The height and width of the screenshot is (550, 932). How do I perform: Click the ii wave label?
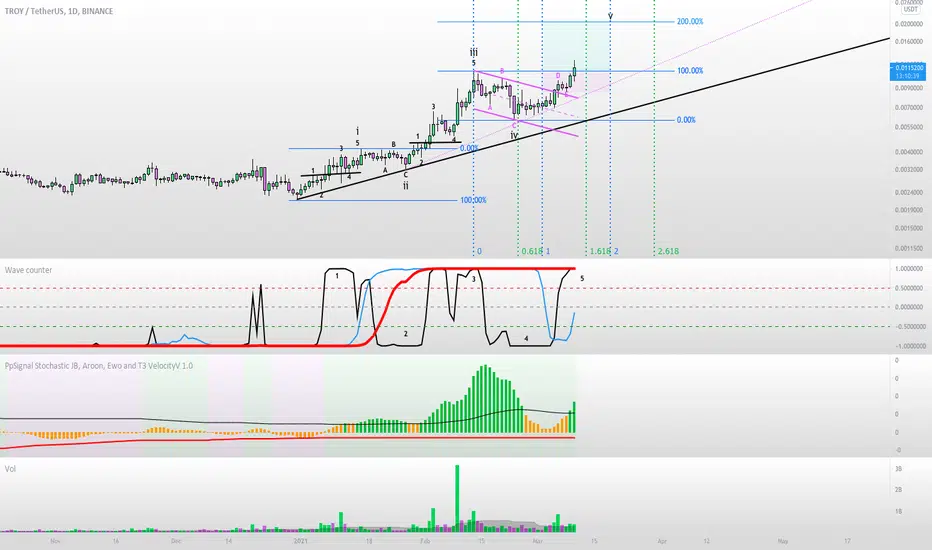click(x=406, y=186)
